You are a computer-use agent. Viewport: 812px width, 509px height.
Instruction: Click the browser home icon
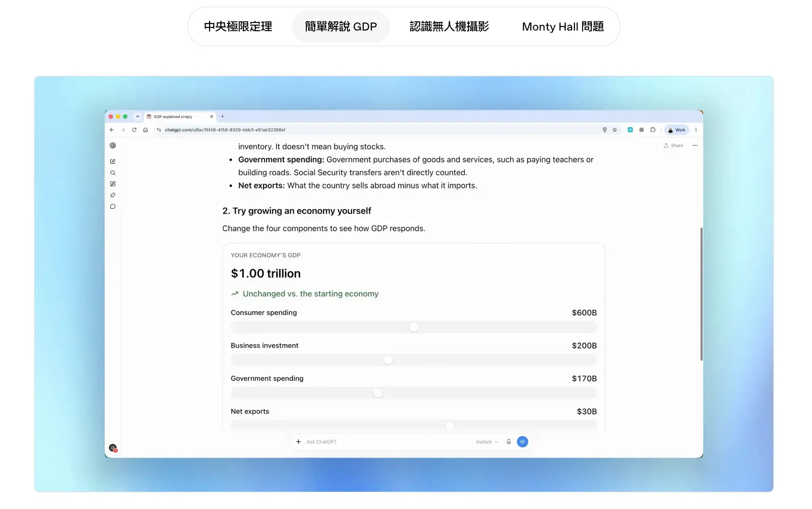click(x=146, y=130)
